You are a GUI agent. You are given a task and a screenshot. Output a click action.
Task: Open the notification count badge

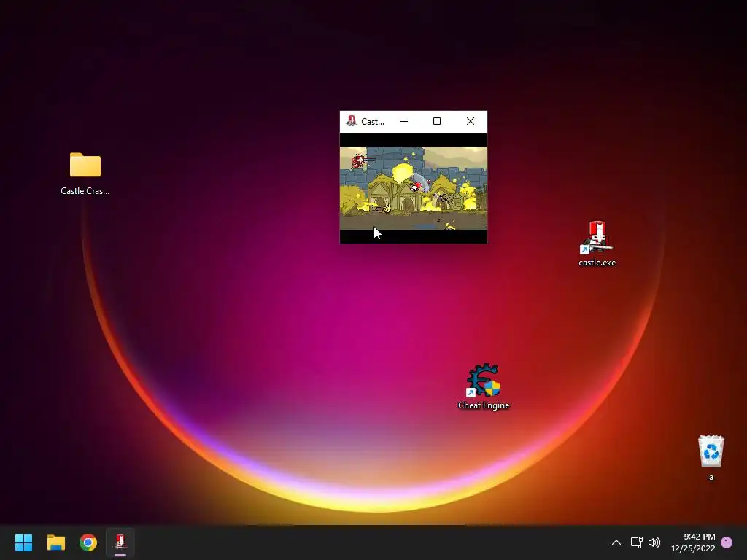click(727, 542)
